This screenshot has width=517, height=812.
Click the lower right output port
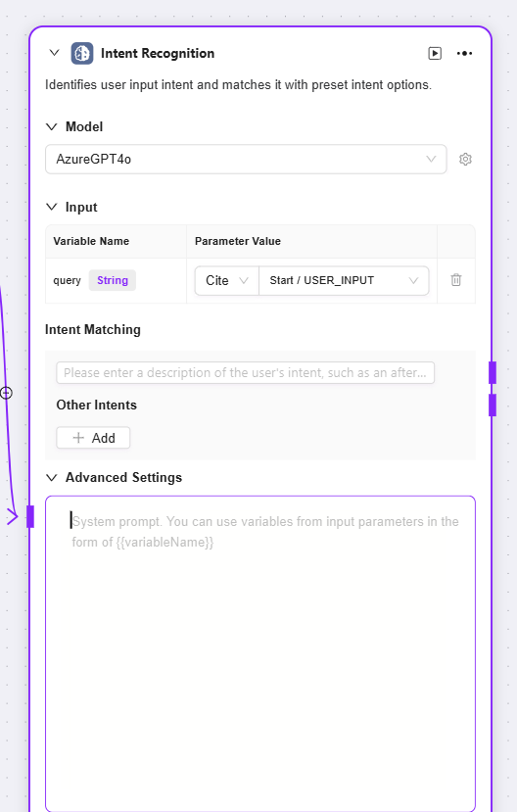click(x=493, y=405)
